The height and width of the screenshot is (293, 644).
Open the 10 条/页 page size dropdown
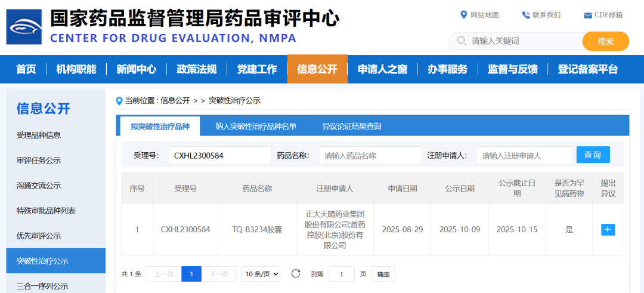coord(261,274)
